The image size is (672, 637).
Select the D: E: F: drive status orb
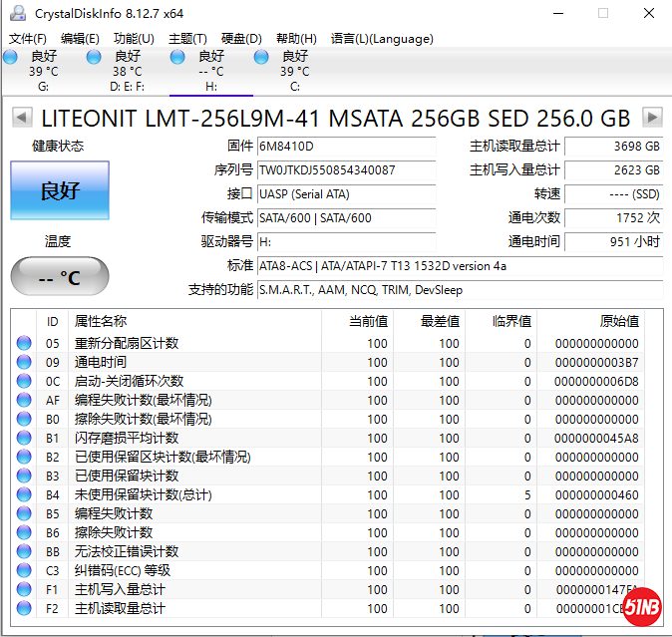94,58
